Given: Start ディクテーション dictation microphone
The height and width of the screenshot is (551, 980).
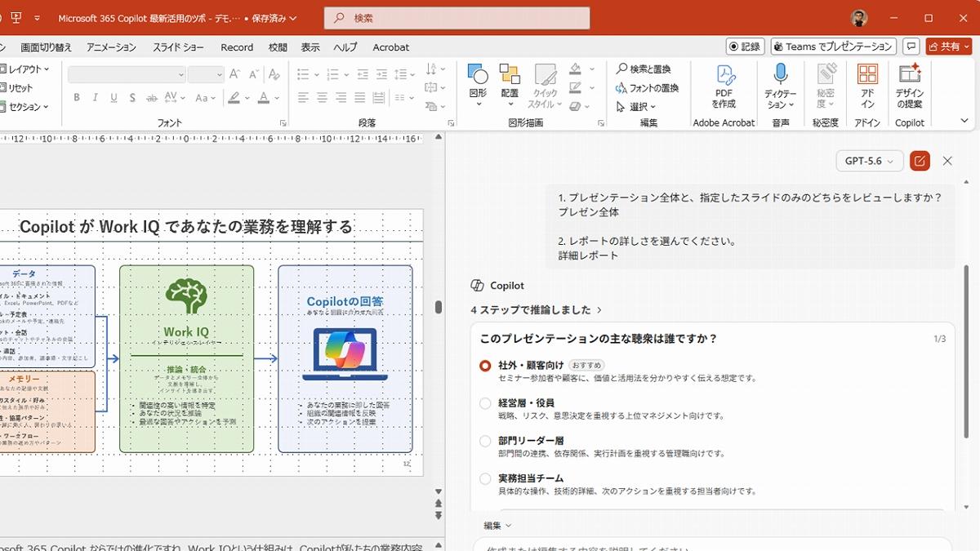Looking at the screenshot, I should pos(781,87).
